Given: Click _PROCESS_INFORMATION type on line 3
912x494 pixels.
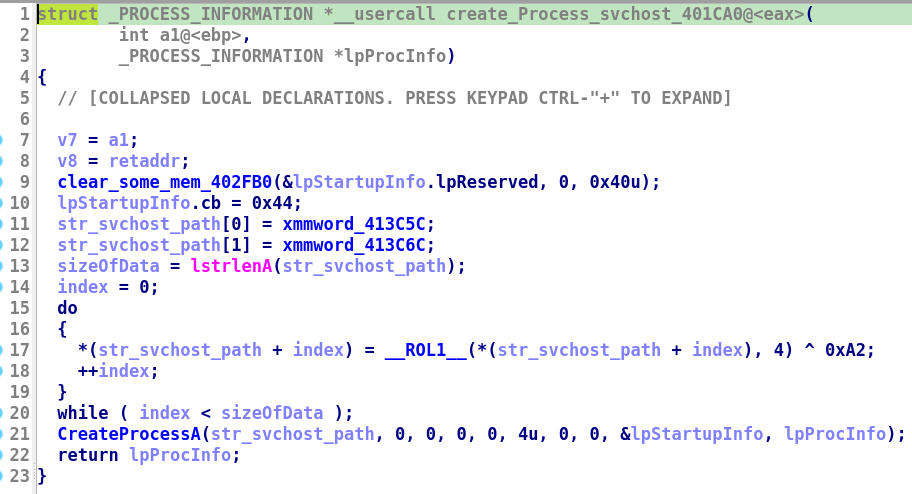Looking at the screenshot, I should coord(221,56).
